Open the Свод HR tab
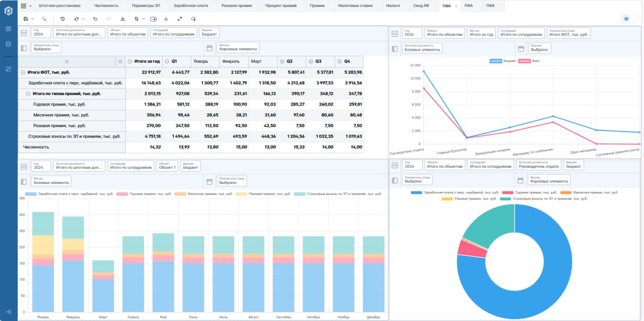The height and width of the screenshot is (321, 644). [421, 6]
